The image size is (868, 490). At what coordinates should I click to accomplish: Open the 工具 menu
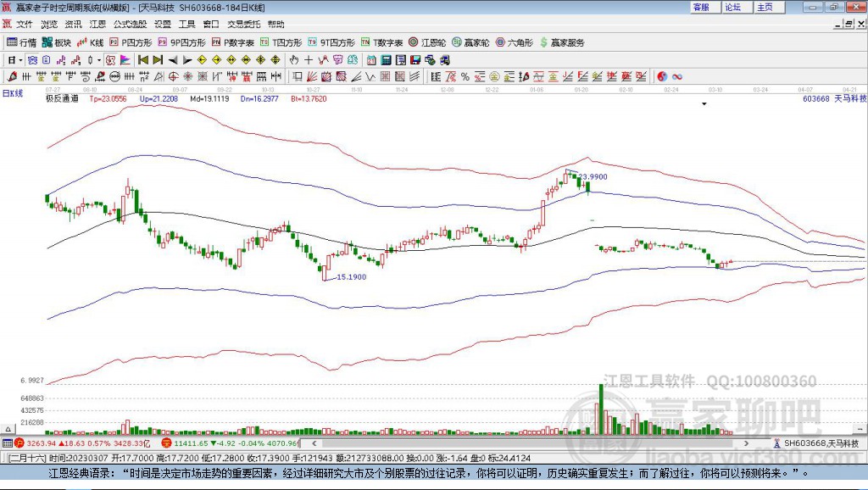coord(186,24)
